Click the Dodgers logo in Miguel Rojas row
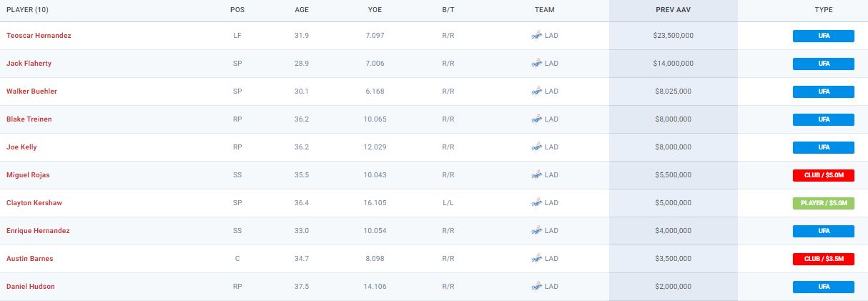This screenshot has width=868, height=301. click(x=536, y=175)
